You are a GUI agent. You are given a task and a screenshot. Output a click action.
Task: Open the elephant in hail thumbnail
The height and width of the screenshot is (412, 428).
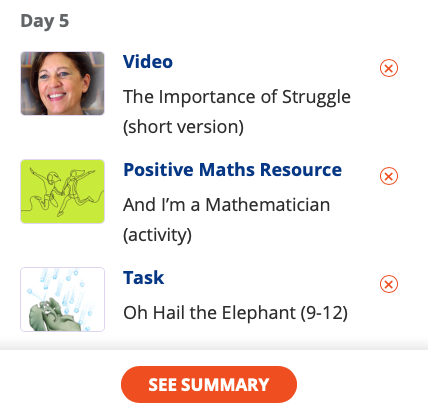62,299
